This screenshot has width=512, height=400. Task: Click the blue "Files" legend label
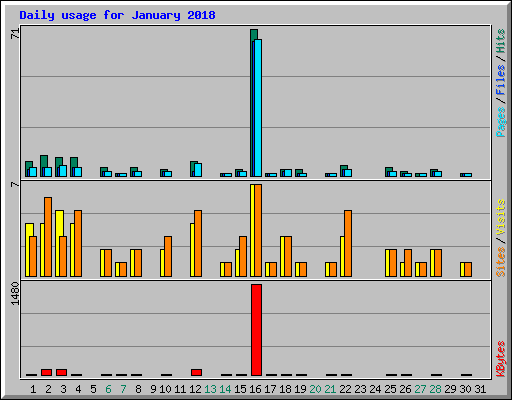click(501, 79)
